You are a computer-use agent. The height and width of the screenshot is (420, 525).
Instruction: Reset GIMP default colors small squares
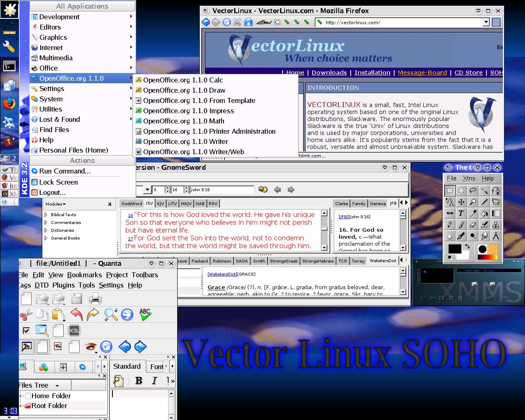point(450,258)
